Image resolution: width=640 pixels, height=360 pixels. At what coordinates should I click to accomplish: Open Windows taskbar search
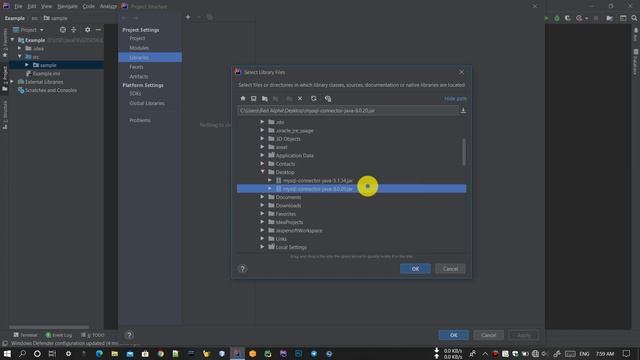[x=22, y=353]
